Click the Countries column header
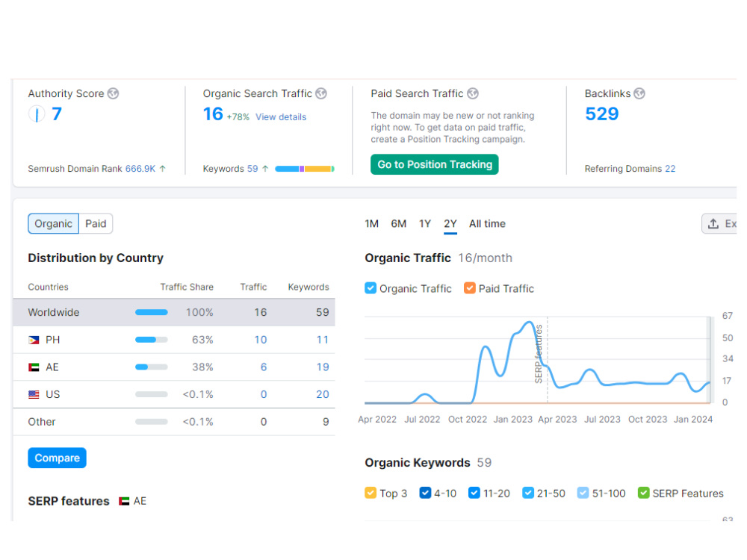The image size is (747, 560). click(48, 287)
